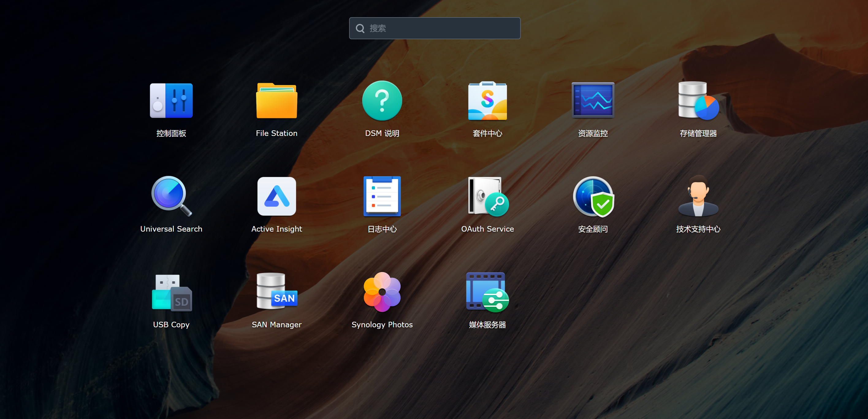Open DSM 说明 help icon
The width and height of the screenshot is (868, 419).
click(382, 100)
